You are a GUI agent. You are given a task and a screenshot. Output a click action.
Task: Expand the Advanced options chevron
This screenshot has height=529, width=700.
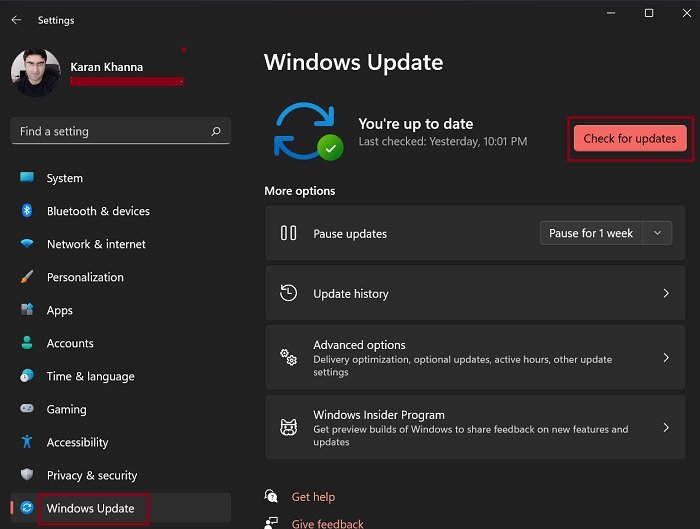coord(666,357)
